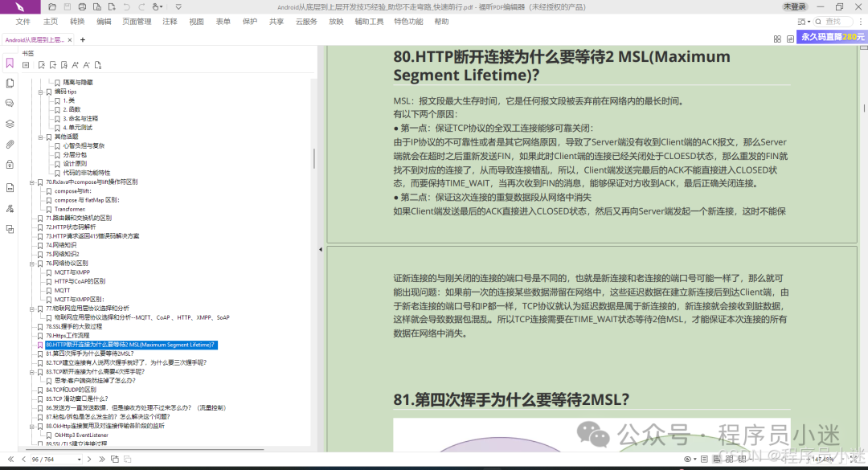Collapse the 其他话题 bookmark node
Screen dimensions: 868x470
coord(40,137)
